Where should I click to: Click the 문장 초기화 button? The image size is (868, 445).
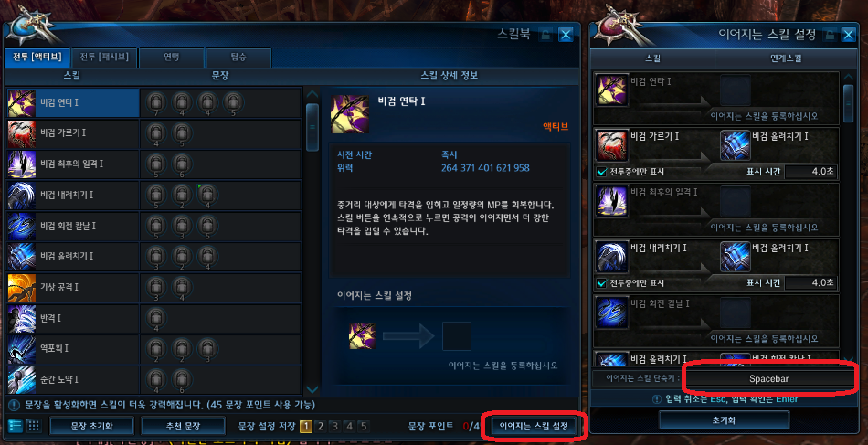pyautogui.click(x=92, y=426)
